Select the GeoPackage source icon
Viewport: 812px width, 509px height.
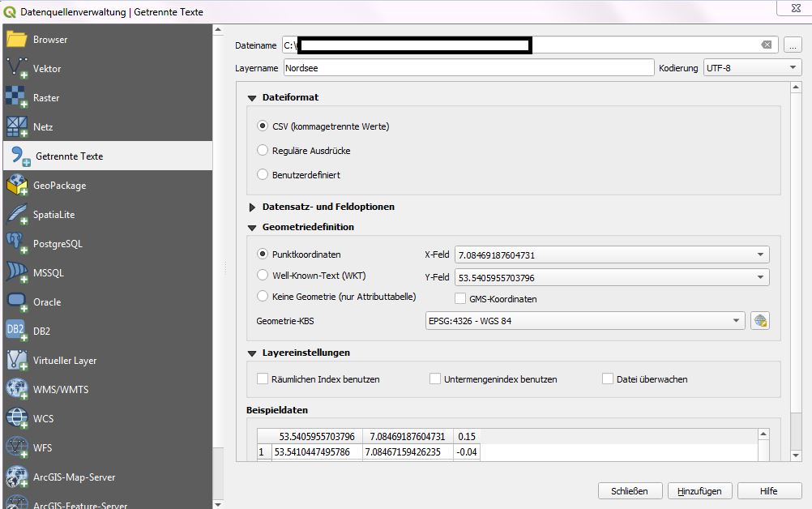(17, 185)
